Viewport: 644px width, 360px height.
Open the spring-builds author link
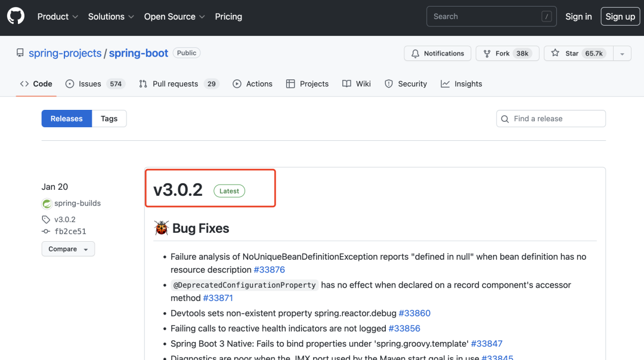click(77, 203)
